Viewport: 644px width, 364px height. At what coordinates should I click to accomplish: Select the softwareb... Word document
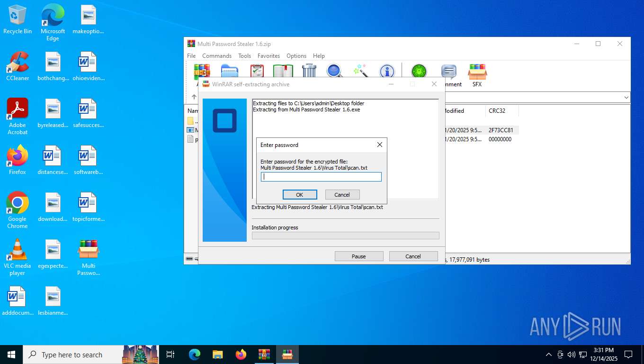[x=88, y=160]
